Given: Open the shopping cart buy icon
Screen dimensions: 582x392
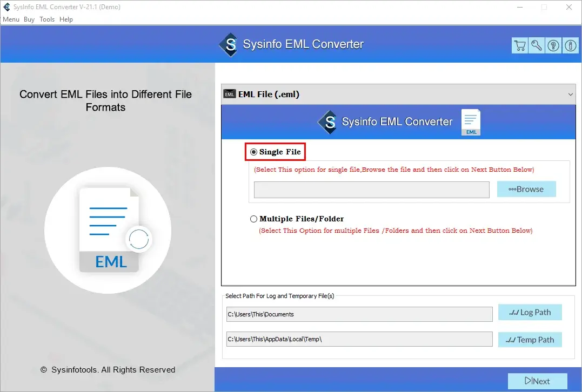Looking at the screenshot, I should (520, 45).
